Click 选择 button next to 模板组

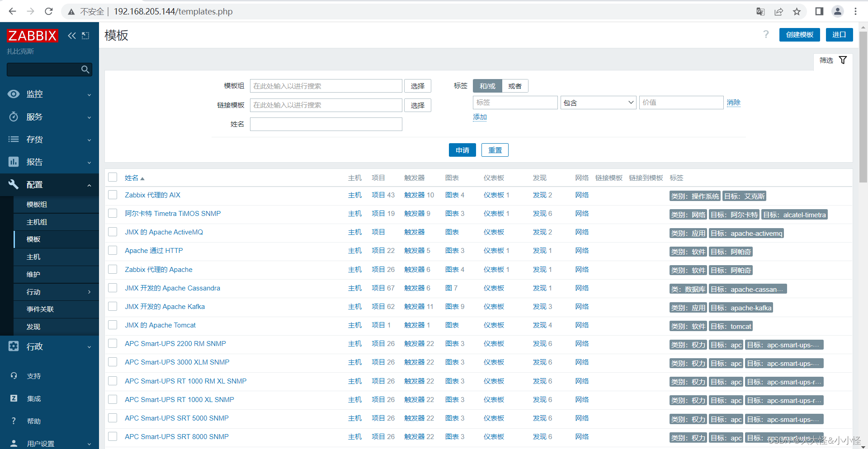click(x=418, y=86)
